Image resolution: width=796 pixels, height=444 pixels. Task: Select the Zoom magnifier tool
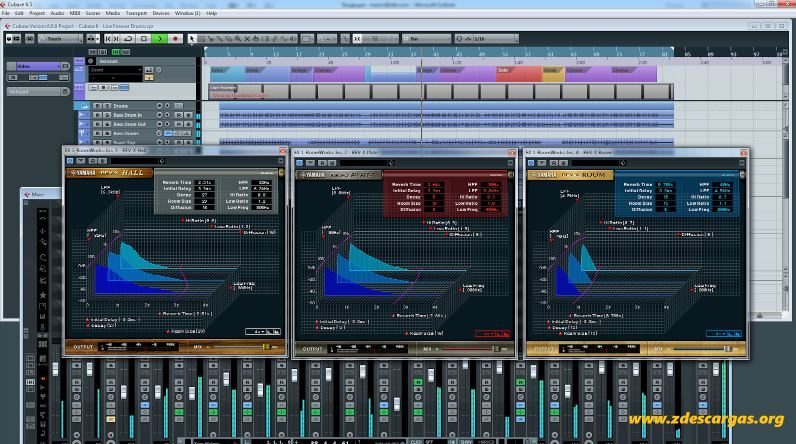point(238,39)
